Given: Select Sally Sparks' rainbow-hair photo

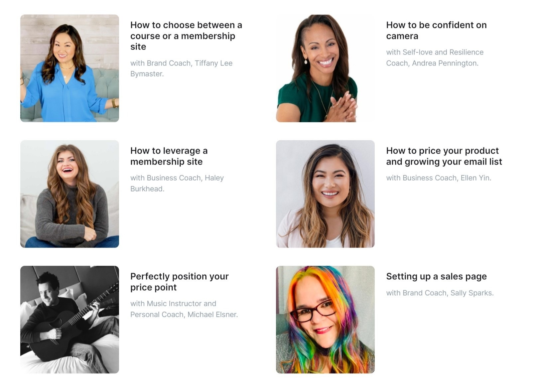Looking at the screenshot, I should tap(325, 320).
